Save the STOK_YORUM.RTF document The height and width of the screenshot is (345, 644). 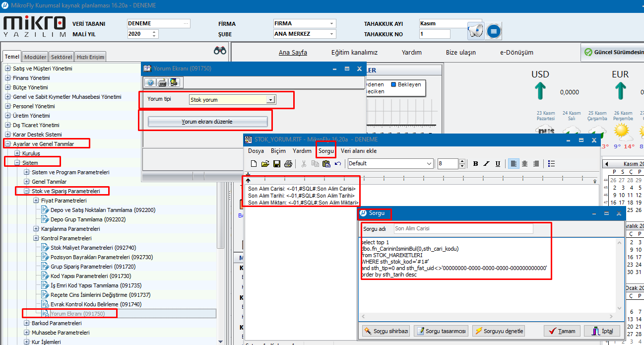click(x=277, y=164)
